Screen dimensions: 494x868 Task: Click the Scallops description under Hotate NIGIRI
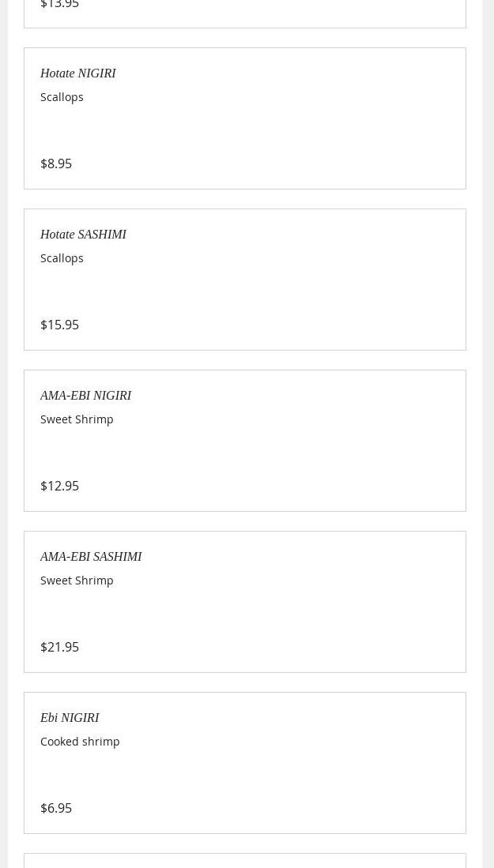(x=62, y=97)
